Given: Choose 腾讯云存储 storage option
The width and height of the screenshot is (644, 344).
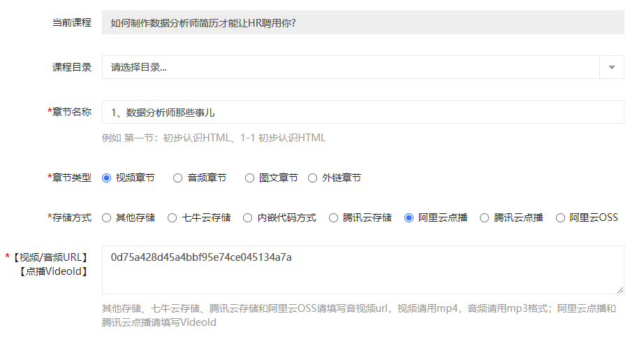Looking at the screenshot, I should point(333,218).
